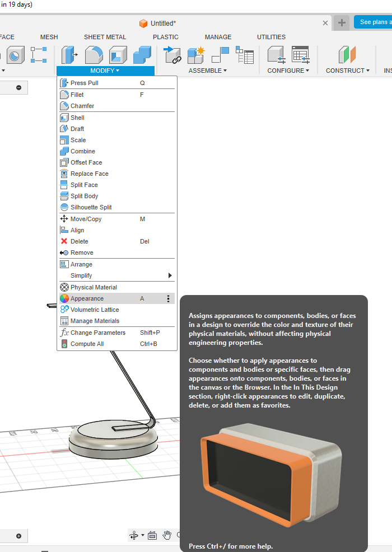This screenshot has width=392, height=552.
Task: Switch to MESH tab
Action: pos(49,37)
